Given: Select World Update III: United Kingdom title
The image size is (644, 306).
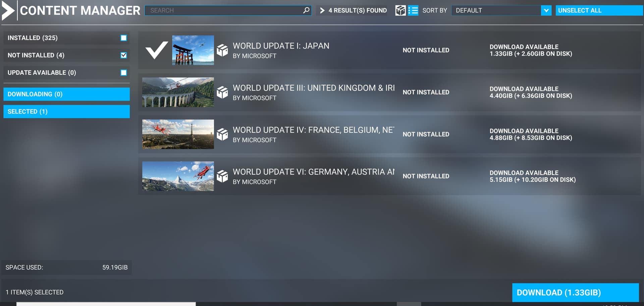Looking at the screenshot, I should coord(314,88).
